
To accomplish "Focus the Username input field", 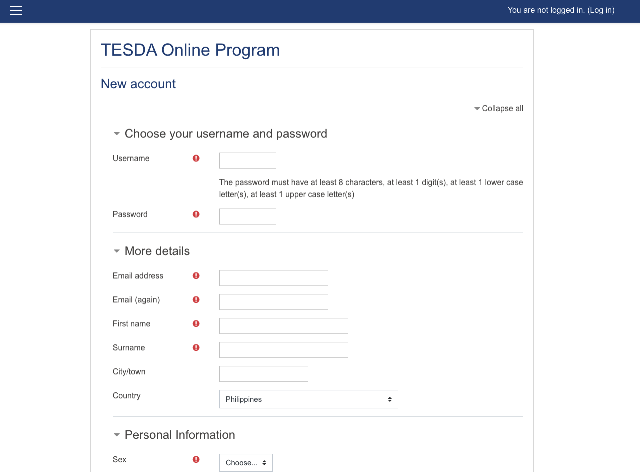I will 247,160.
